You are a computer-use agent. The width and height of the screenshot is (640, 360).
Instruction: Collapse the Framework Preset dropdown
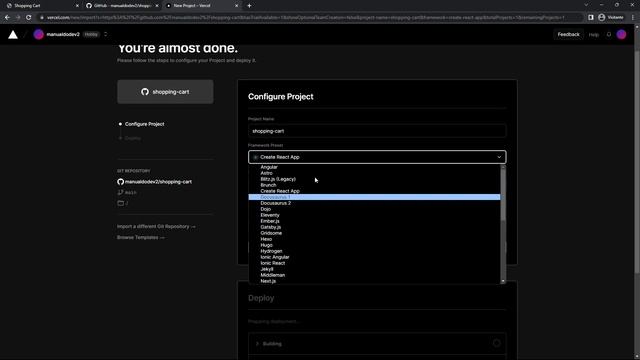tap(377, 157)
